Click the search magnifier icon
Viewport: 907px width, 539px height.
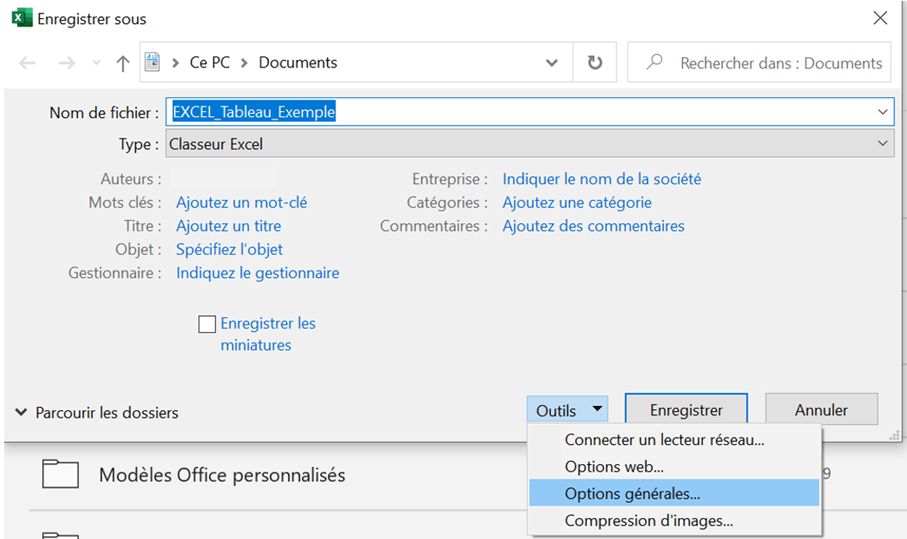pos(654,61)
